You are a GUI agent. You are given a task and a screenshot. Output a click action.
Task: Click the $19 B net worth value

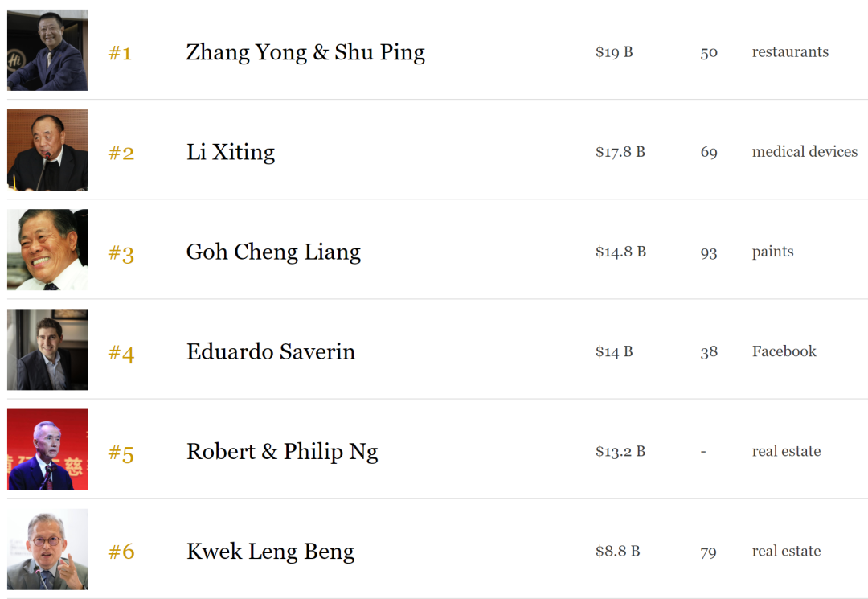[614, 52]
